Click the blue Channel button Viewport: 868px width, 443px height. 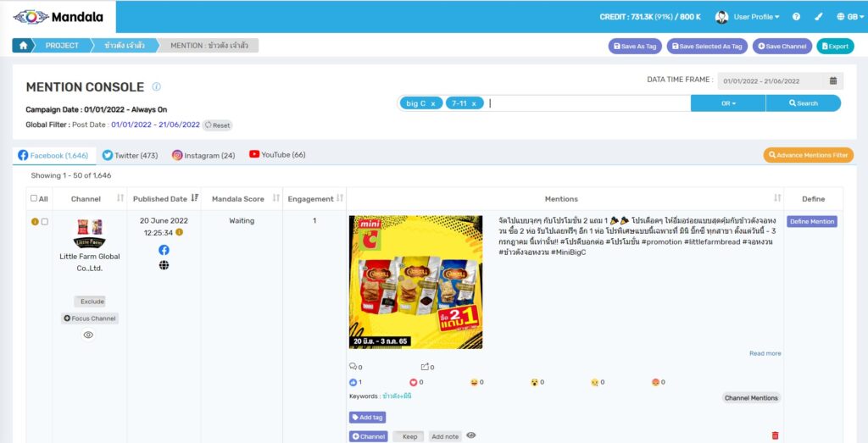(368, 436)
